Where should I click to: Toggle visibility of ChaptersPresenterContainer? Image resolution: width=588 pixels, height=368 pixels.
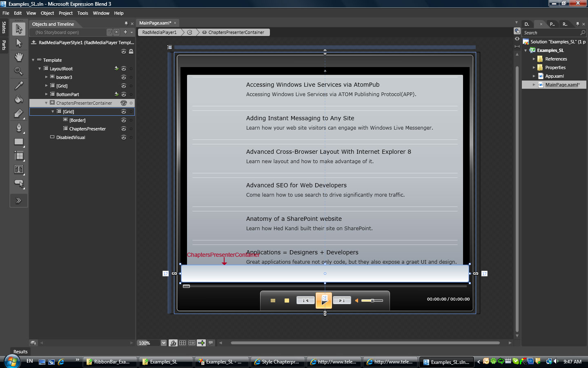(124, 103)
